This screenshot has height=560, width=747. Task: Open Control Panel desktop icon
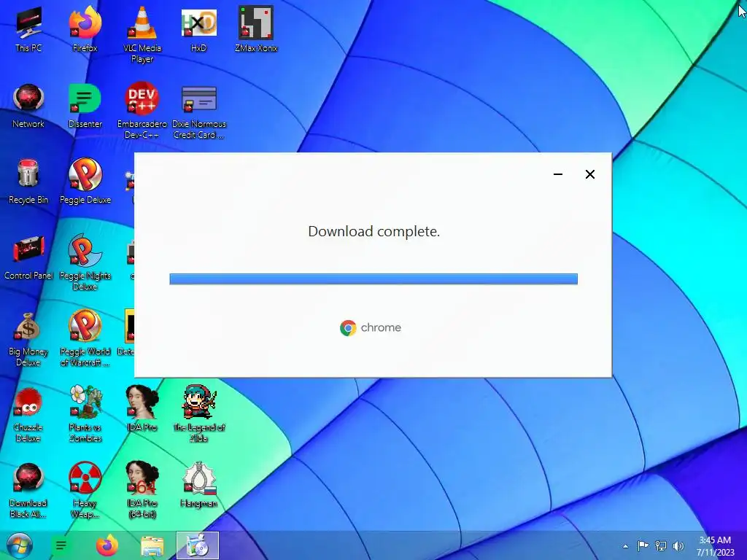coord(28,257)
